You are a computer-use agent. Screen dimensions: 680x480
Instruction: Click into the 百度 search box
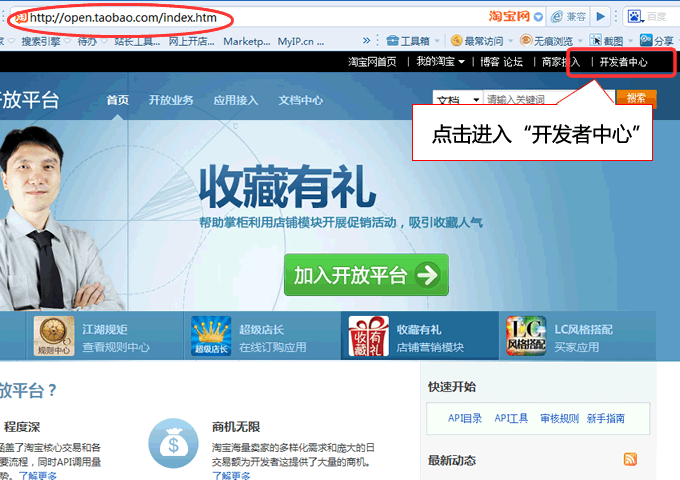(657, 16)
